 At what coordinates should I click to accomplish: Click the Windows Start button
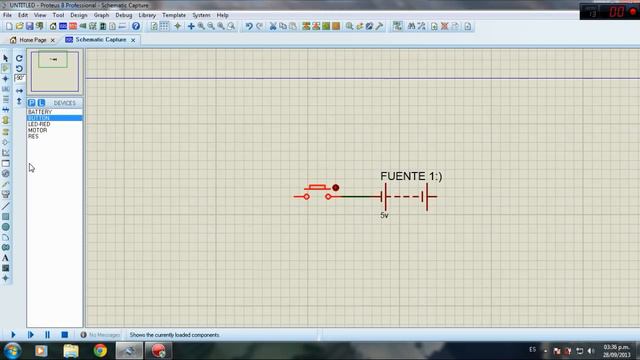(x=13, y=351)
